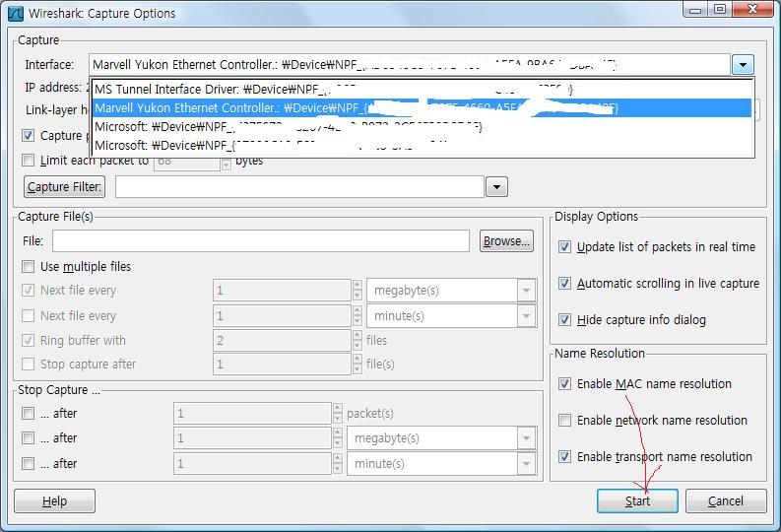Cancel the Capture Options dialog
The height and width of the screenshot is (532, 781).
tap(726, 501)
